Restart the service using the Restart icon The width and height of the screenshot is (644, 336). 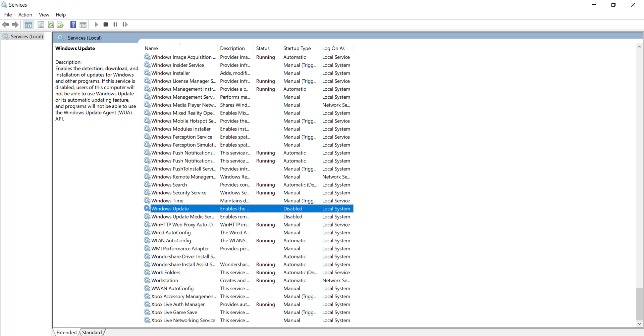click(x=125, y=25)
